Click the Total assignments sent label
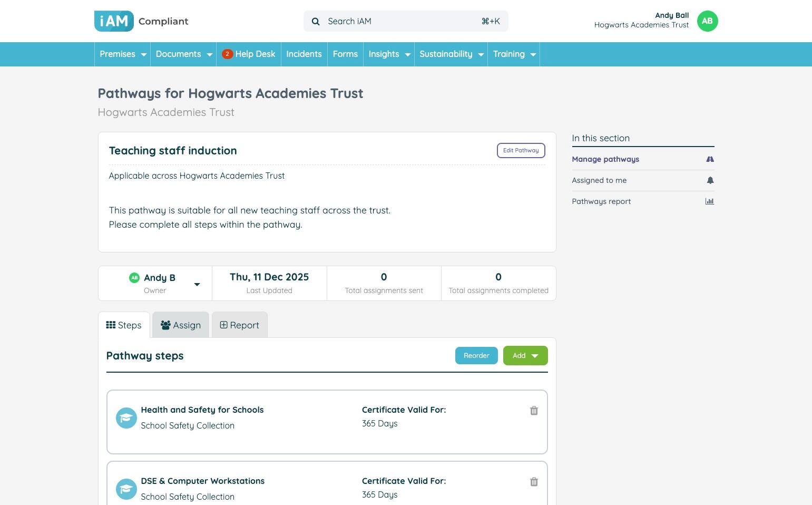The height and width of the screenshot is (505, 812). pos(384,290)
